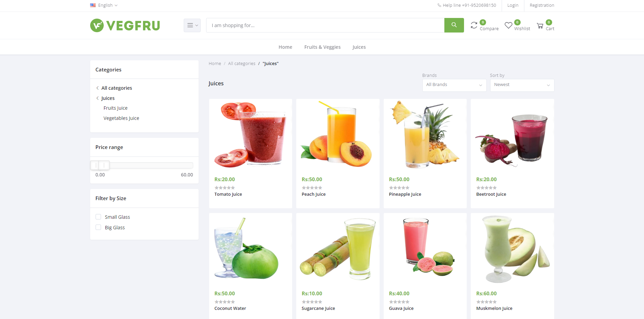Check the Big Glass size filter
The image size is (644, 319).
point(98,227)
